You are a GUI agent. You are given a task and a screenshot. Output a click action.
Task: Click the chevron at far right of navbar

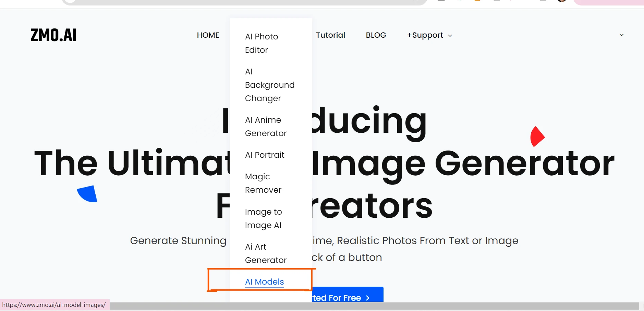point(621,35)
